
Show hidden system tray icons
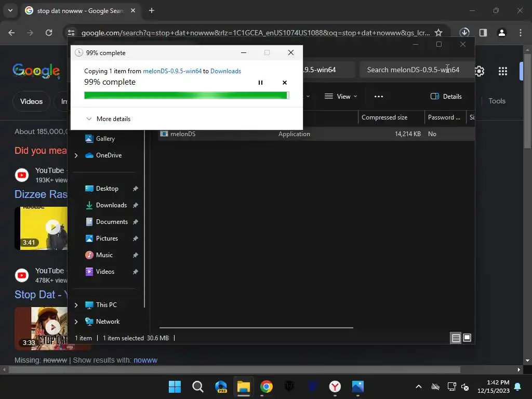point(419,387)
